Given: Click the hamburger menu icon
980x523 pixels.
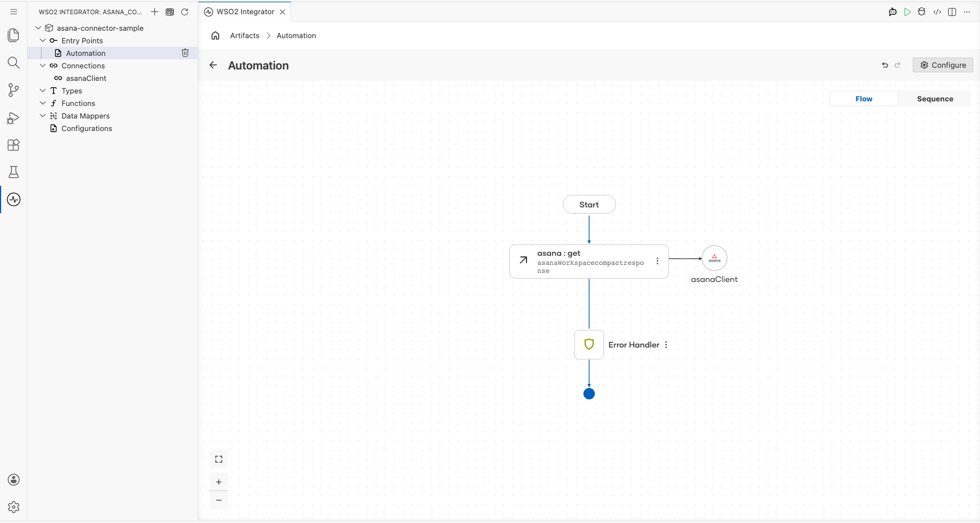Looking at the screenshot, I should coord(14,11).
